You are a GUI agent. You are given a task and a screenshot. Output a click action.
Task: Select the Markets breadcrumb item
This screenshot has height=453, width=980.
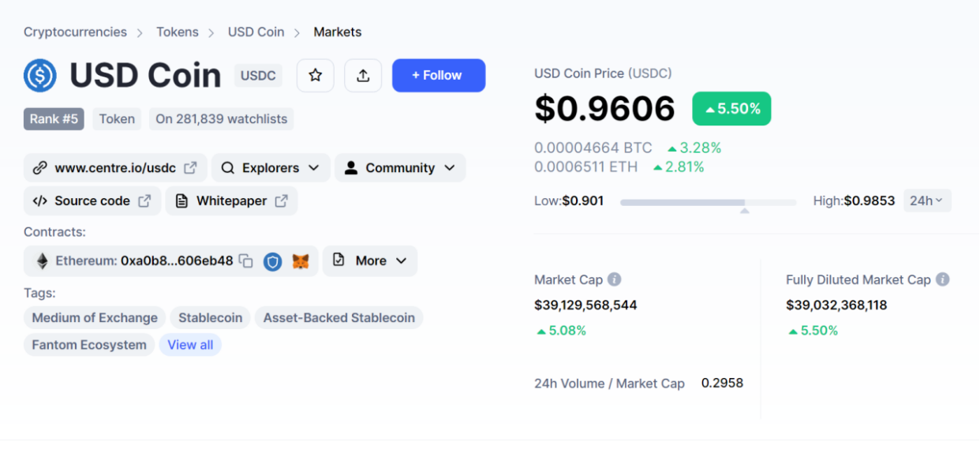(x=338, y=32)
